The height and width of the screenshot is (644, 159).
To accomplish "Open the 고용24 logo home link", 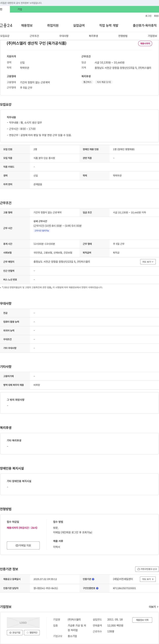I will (x=6, y=25).
